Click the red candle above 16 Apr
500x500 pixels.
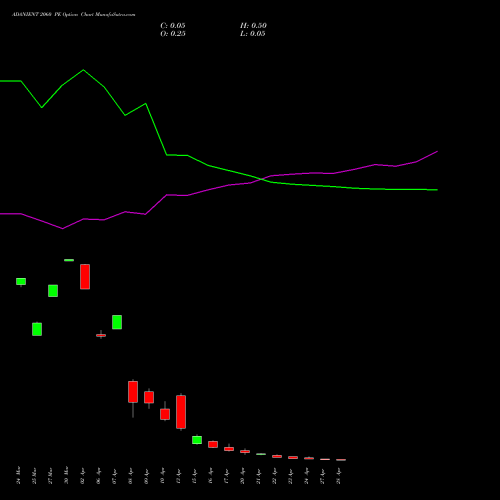(213, 444)
